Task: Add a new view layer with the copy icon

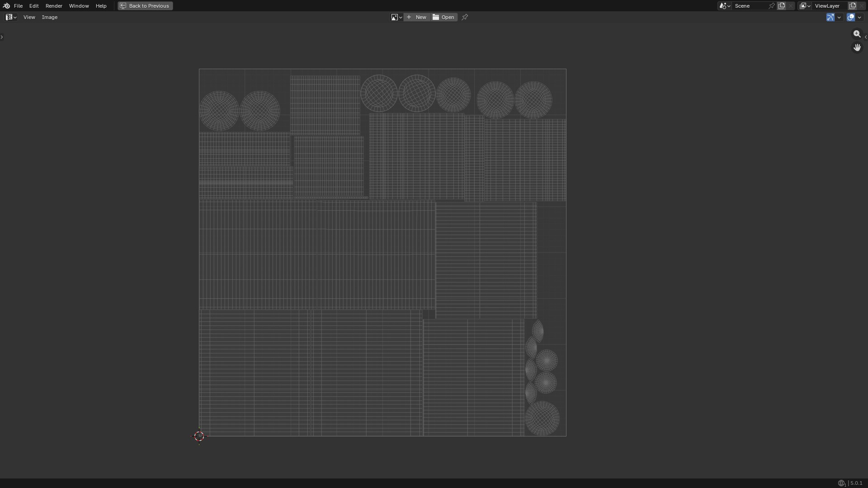Action: (853, 6)
